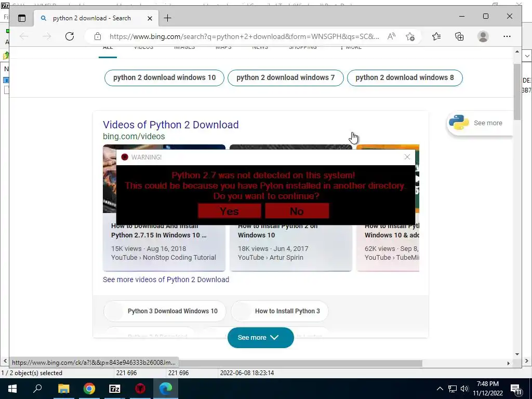Switch to 7-Zip on the taskbar
This screenshot has height=399, width=532.
[115, 389]
